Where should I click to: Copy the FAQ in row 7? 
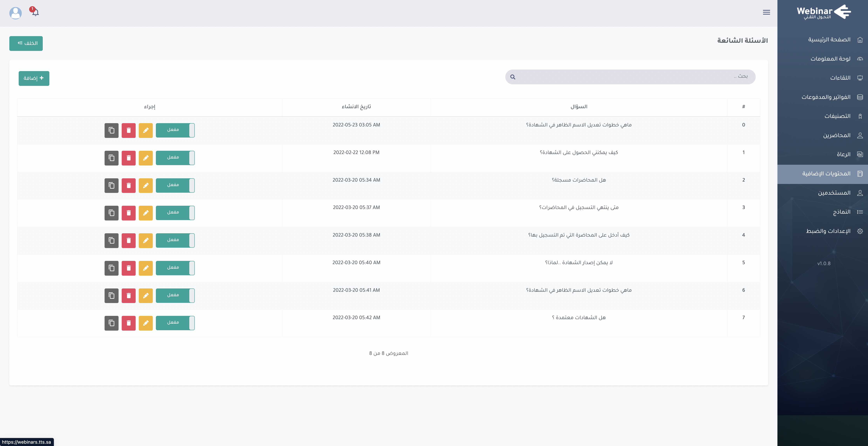(112, 323)
